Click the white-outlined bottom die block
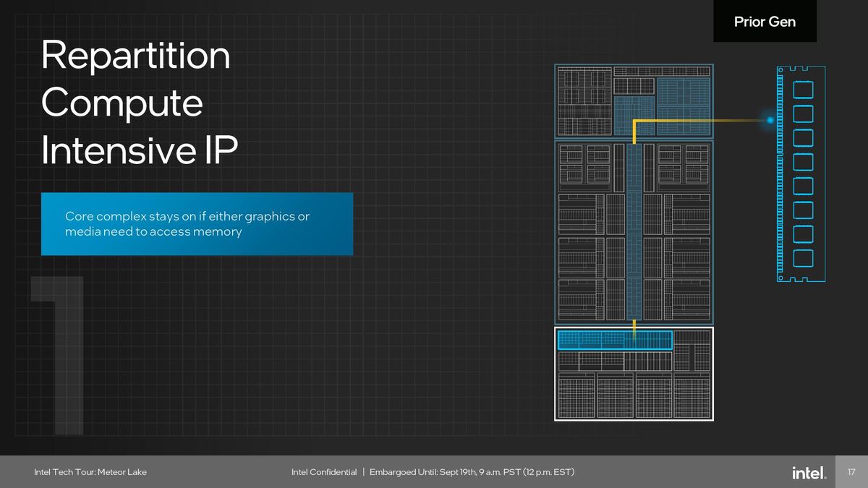868x488 pixels. pos(634,374)
